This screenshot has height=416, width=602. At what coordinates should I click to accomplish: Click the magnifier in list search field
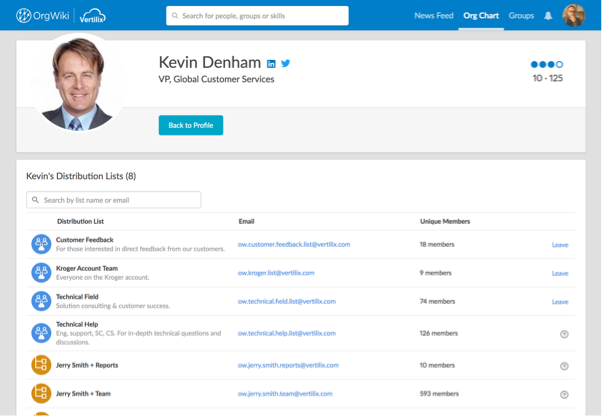(35, 200)
